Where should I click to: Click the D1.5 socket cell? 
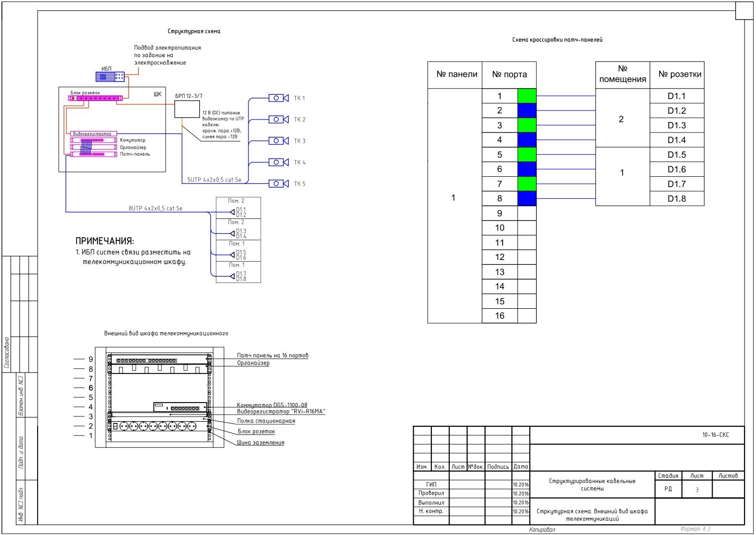coord(677,155)
